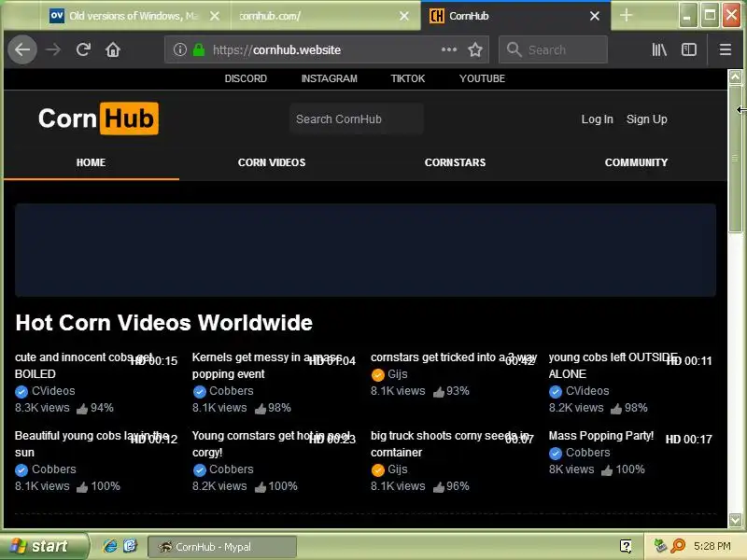This screenshot has height=560, width=747.
Task: Open the COMMUNITY navigation item
Action: pyautogui.click(x=636, y=162)
